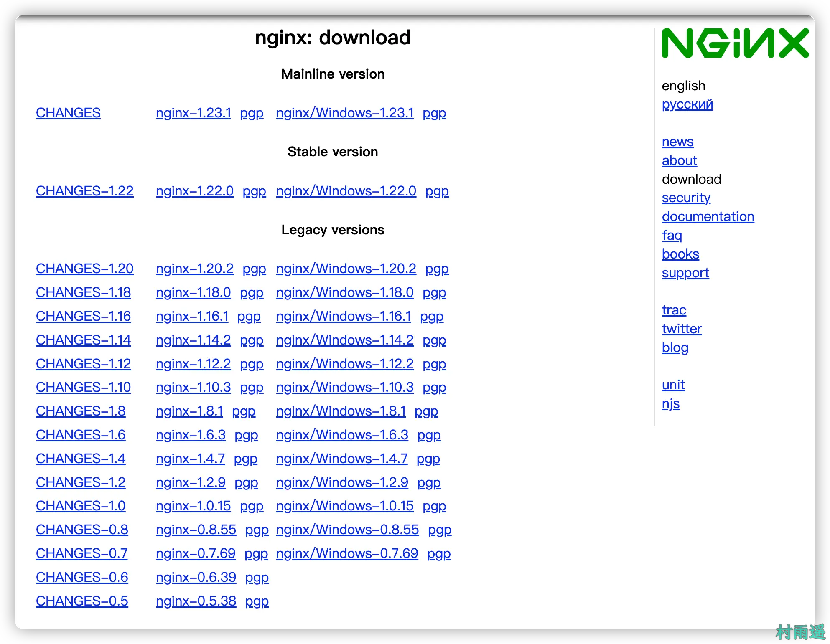
Task: Open CHANGES-1.22 changelog link
Action: (84, 191)
